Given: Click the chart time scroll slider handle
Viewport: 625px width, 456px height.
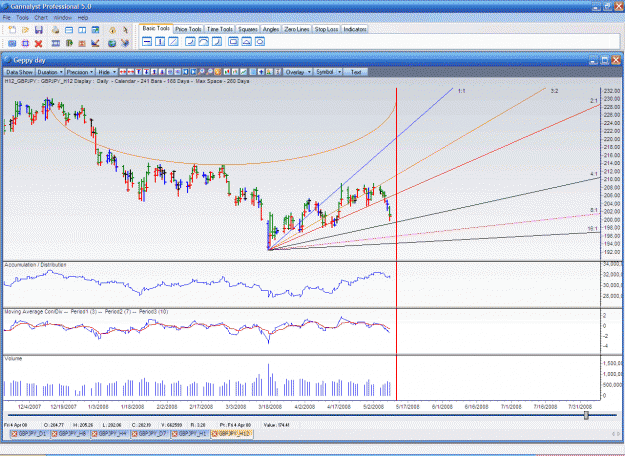Looking at the screenshot, I should coord(586,415).
